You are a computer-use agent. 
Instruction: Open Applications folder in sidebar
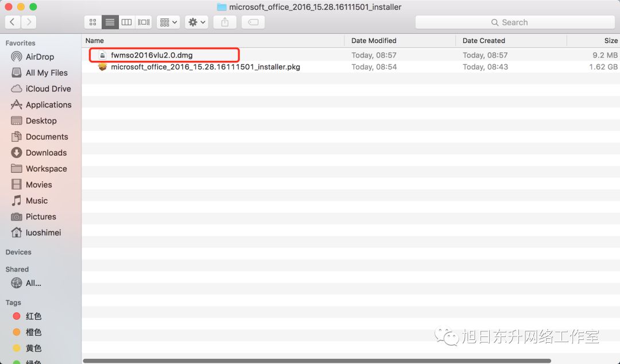click(x=41, y=105)
